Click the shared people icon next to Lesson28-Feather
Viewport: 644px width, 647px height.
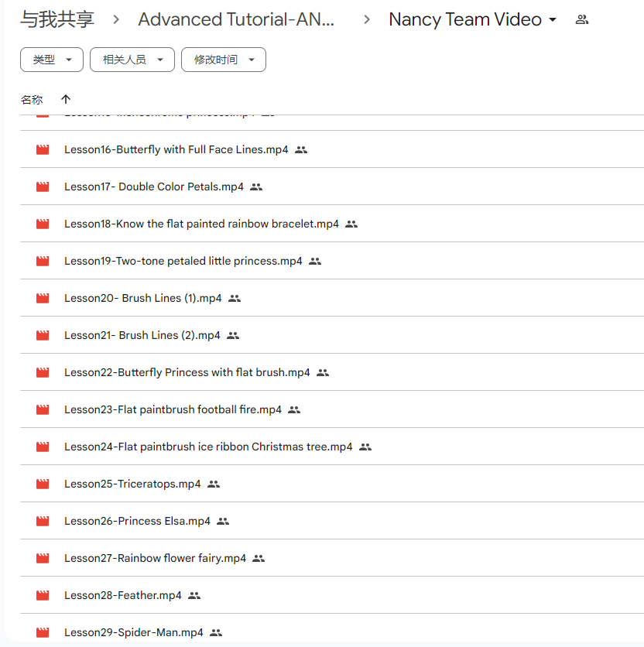click(x=194, y=595)
